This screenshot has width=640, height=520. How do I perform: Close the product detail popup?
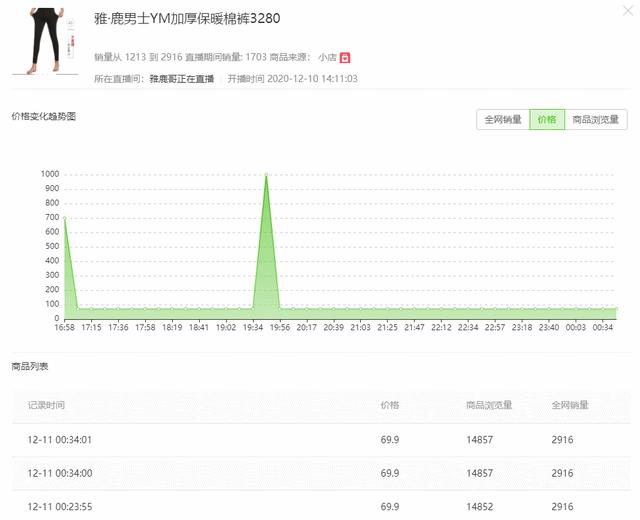tap(628, 11)
